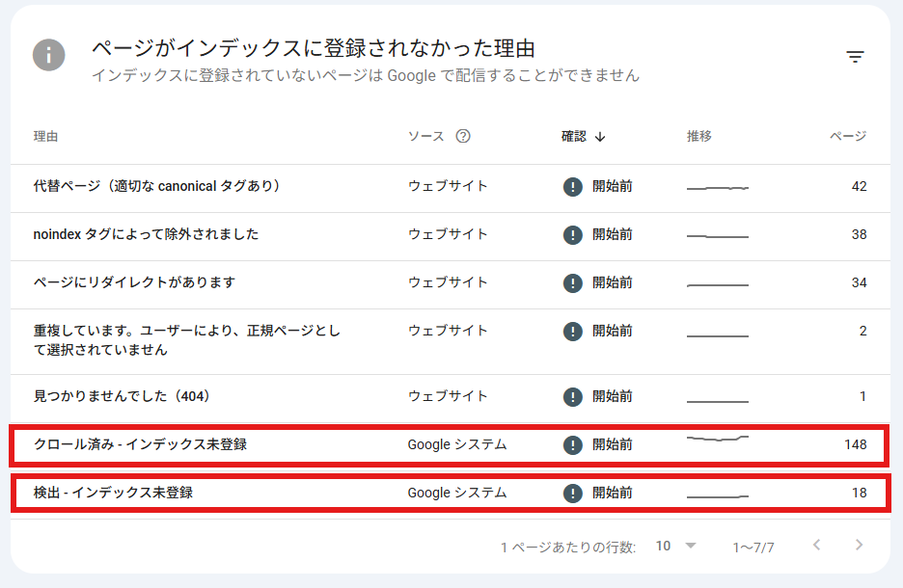Click the help icon next to ソース
This screenshot has width=903, height=588.
coord(463,136)
